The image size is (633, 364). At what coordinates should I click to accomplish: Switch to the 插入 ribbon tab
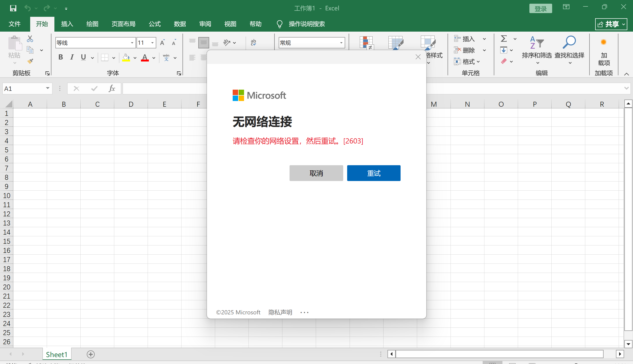point(67,24)
